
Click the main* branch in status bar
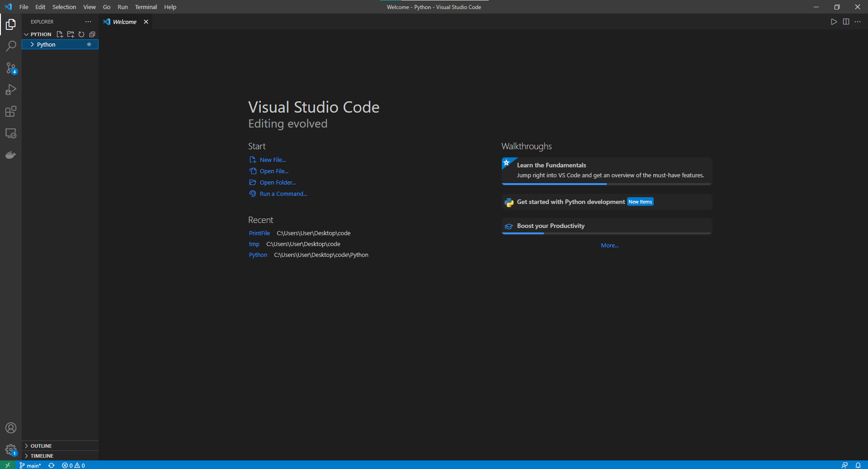pyautogui.click(x=30, y=465)
